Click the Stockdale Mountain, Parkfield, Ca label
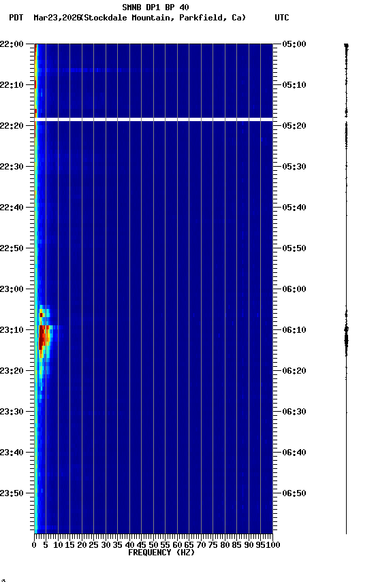Viewport: 376px width, 588px height. (x=163, y=18)
